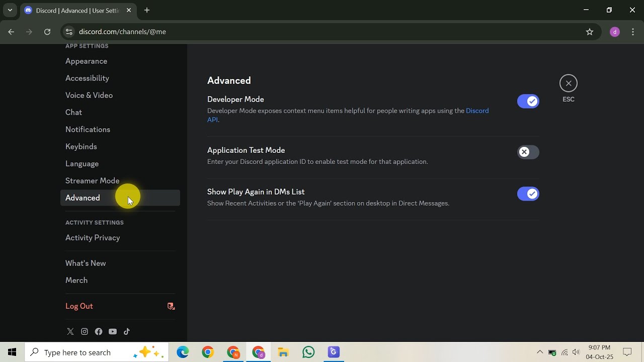Click the browser forward arrow

coord(29,32)
